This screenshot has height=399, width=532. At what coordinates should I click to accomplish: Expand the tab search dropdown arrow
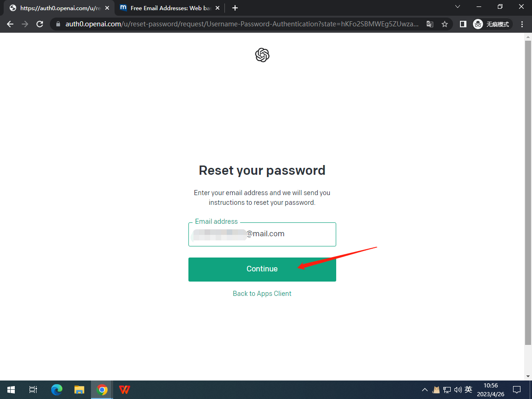coord(457,7)
